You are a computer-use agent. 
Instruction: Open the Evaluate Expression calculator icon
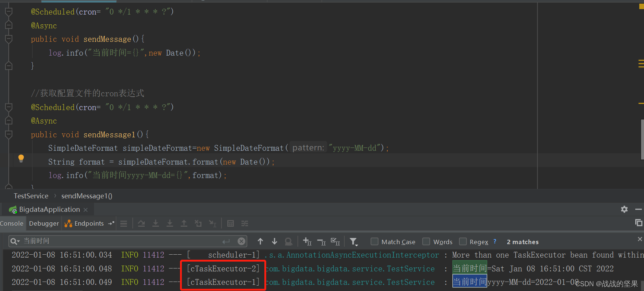point(231,223)
